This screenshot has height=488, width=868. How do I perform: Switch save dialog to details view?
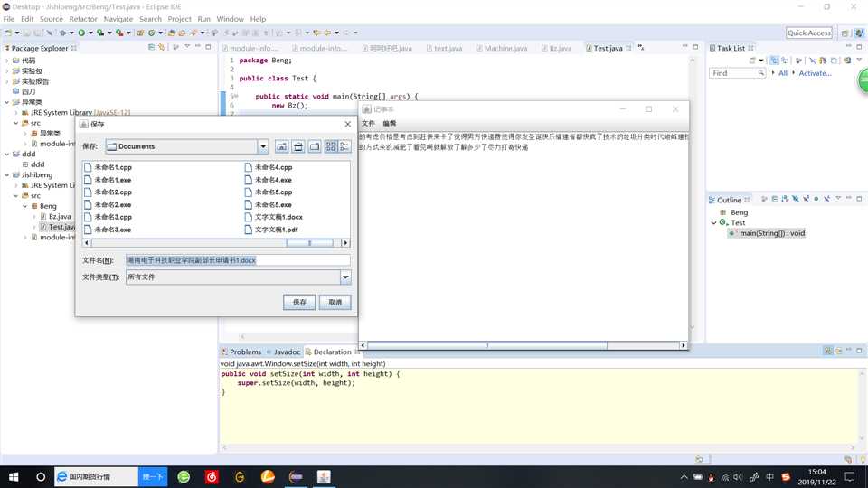click(344, 146)
